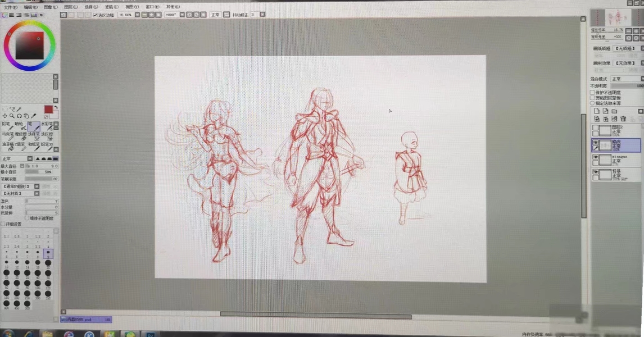
Task: Choose the 铅笔 pencil brush
Action: (7, 126)
